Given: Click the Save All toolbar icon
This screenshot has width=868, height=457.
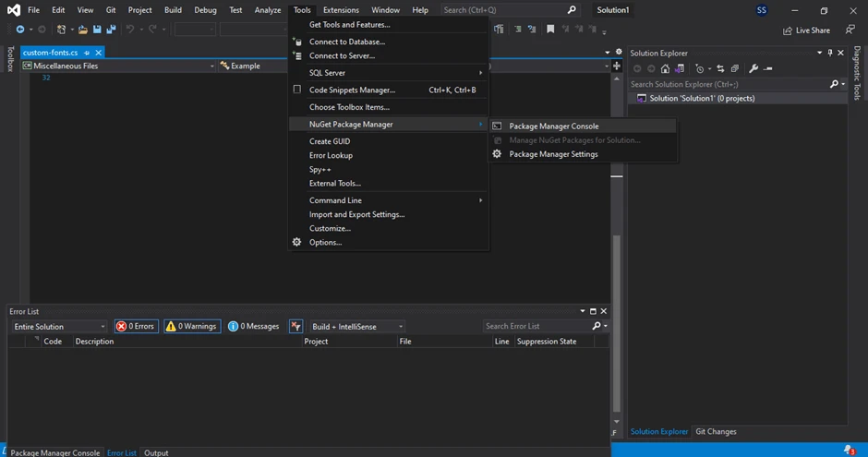Looking at the screenshot, I should pyautogui.click(x=111, y=30).
